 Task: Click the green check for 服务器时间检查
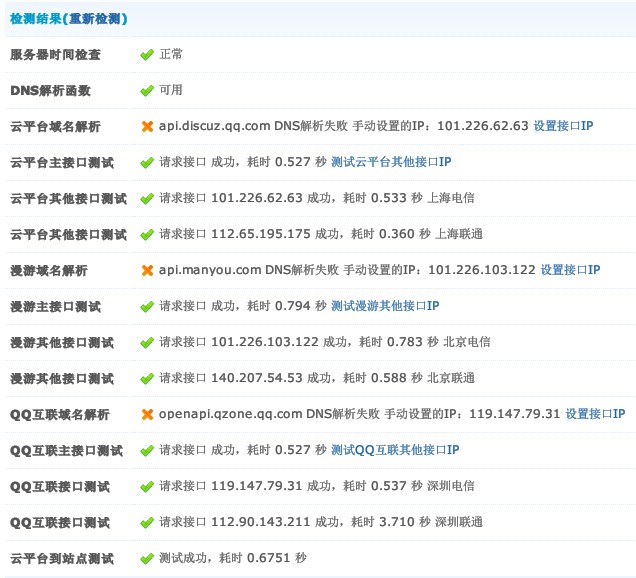[147, 54]
